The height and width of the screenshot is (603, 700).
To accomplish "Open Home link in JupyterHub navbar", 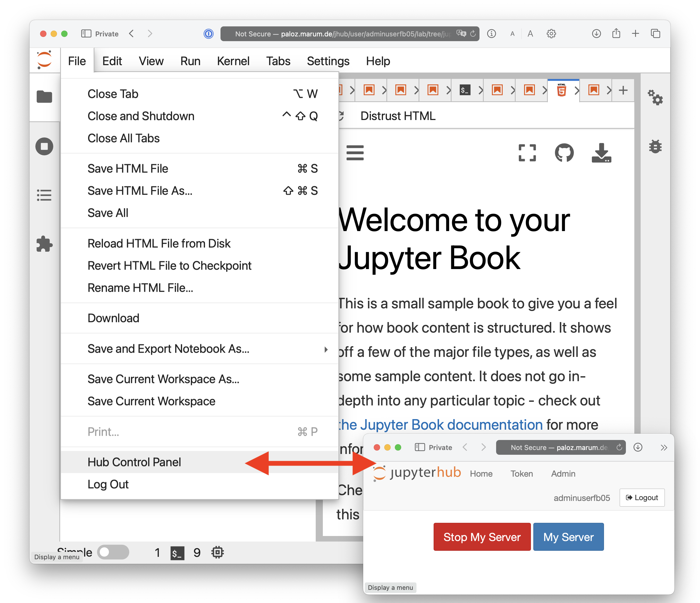I will click(x=481, y=474).
